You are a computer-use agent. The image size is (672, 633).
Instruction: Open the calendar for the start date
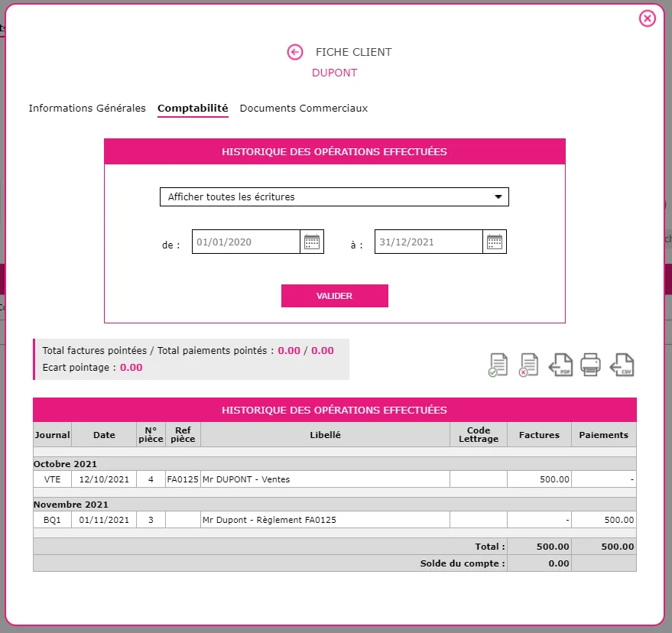click(x=312, y=242)
